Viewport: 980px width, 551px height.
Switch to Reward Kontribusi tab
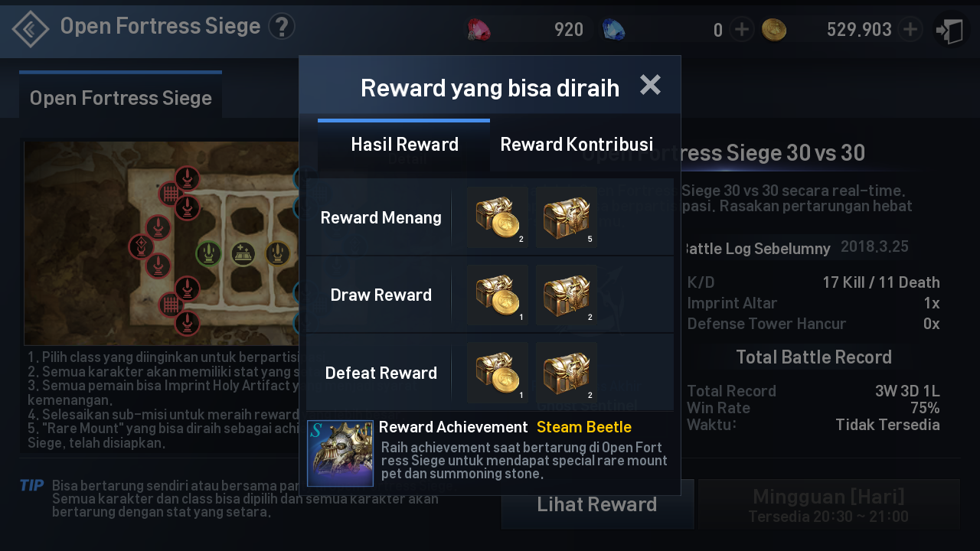[x=577, y=145]
